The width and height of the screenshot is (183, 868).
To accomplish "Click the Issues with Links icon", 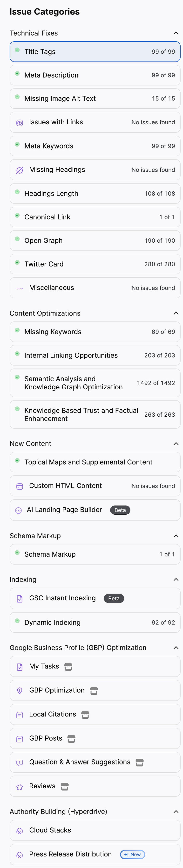I will (20, 123).
